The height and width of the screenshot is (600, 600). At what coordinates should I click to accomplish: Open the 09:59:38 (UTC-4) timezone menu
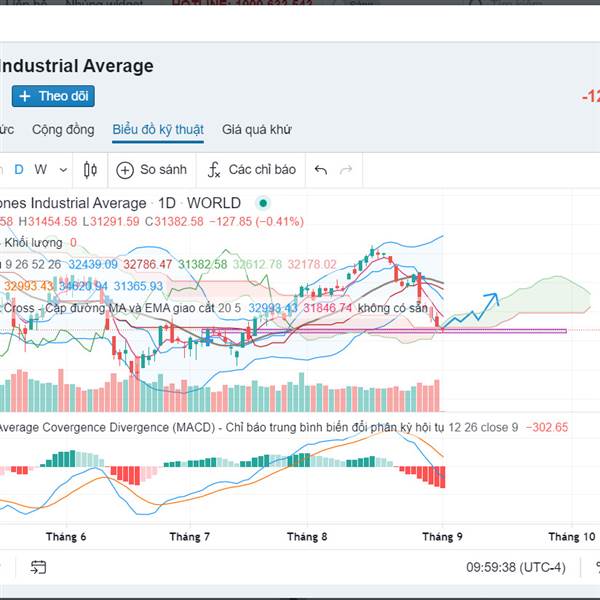[x=515, y=567]
